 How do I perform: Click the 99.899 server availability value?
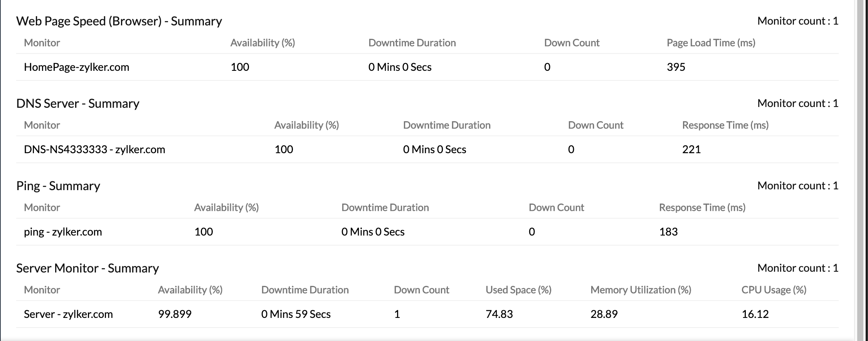point(175,314)
